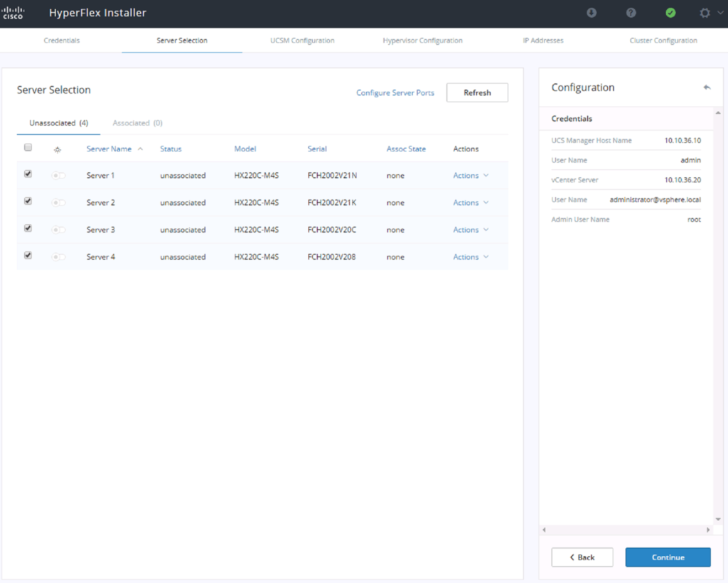Viewport: 728px width, 583px height.
Task: Open the download icon in header
Action: click(591, 13)
